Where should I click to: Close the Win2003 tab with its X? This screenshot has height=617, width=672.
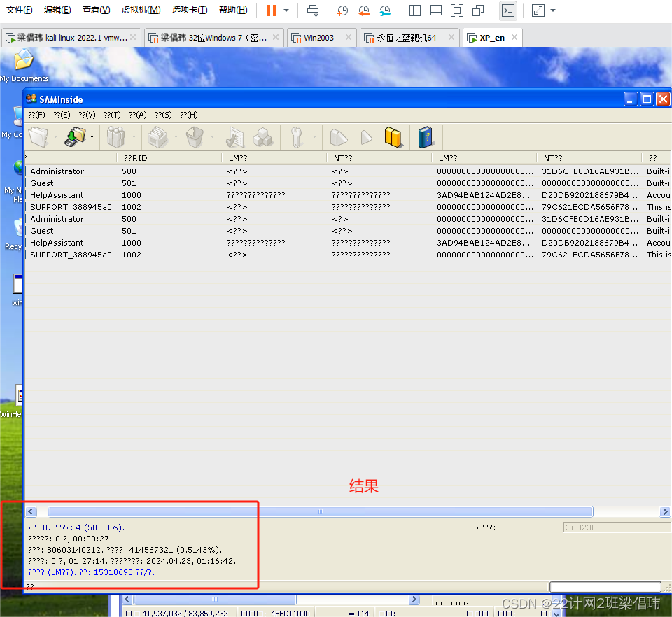349,37
